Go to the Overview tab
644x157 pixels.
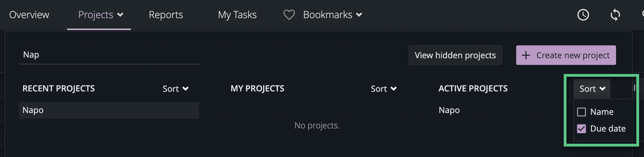29,15
